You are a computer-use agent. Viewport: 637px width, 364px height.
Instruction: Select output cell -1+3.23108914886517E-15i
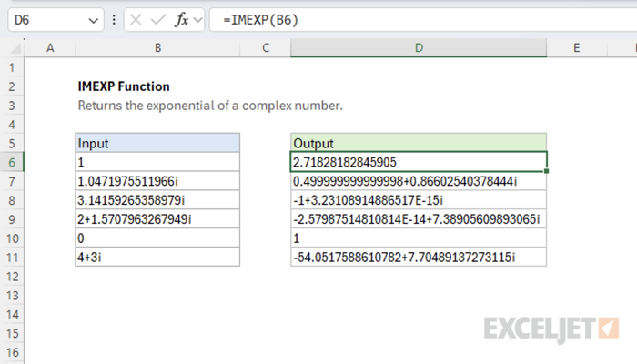pyautogui.click(x=419, y=200)
